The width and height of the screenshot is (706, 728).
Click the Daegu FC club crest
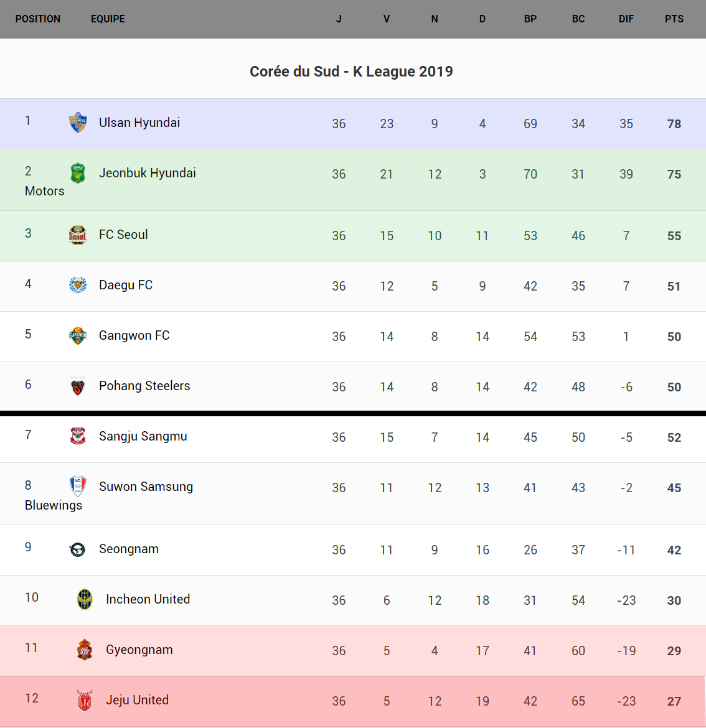coord(78,285)
